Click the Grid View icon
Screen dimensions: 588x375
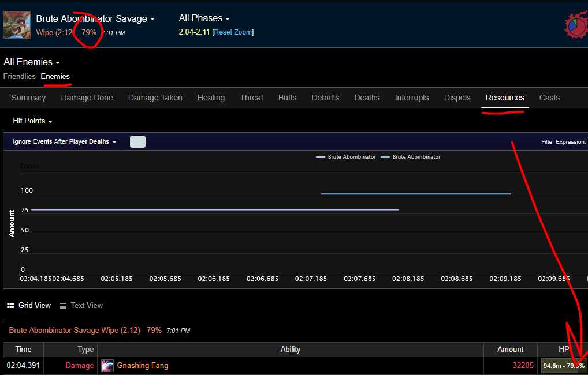pyautogui.click(x=10, y=306)
